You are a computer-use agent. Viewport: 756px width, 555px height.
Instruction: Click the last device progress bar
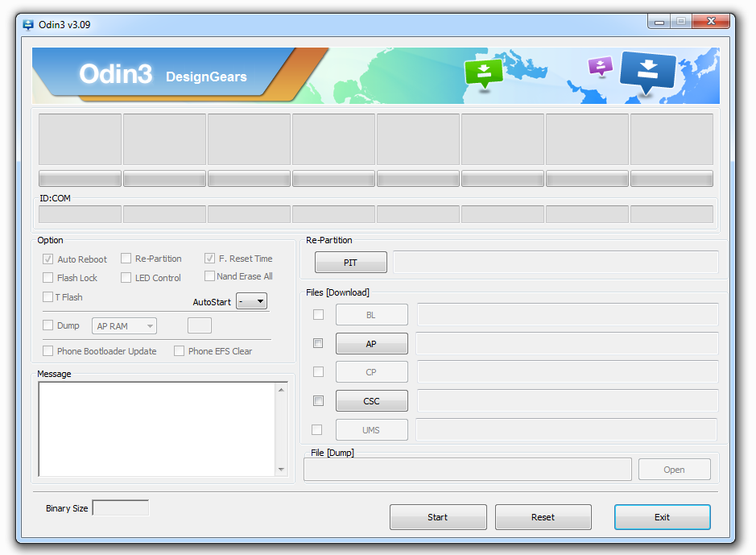point(671,178)
